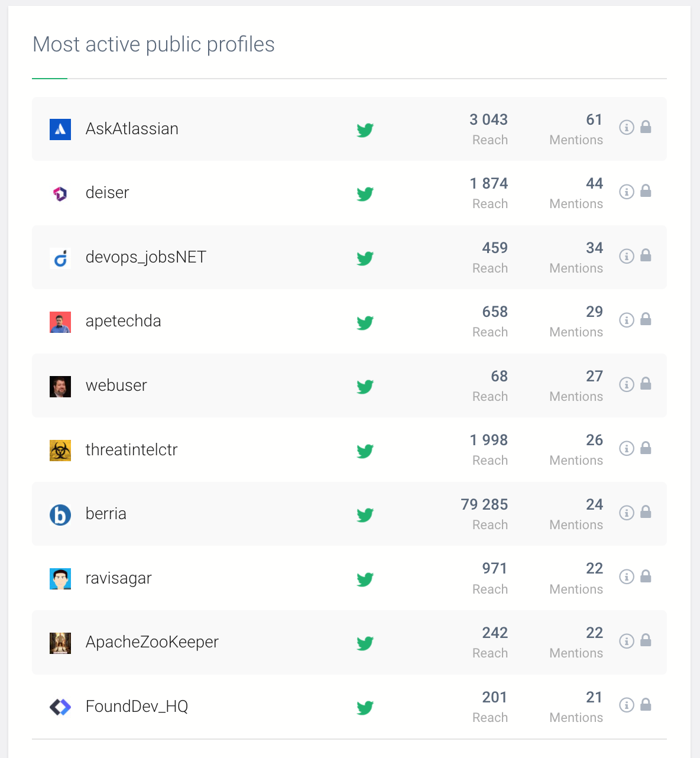This screenshot has height=758, width=700.
Task: Open the Twitter icon for devops_jobsNET
Action: point(365,258)
